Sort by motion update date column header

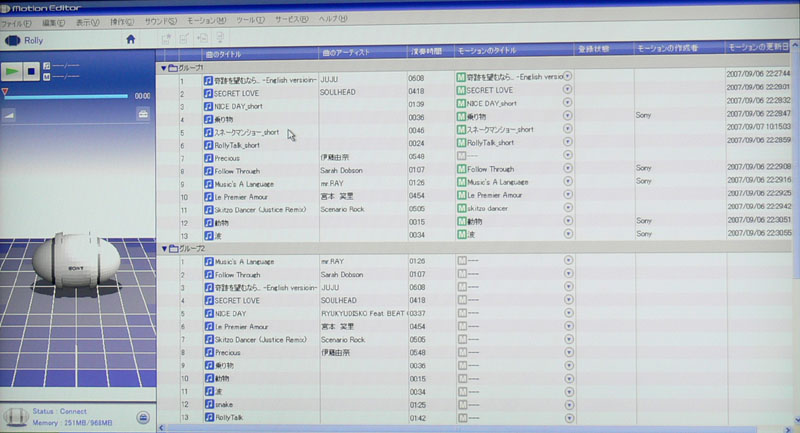[758, 47]
